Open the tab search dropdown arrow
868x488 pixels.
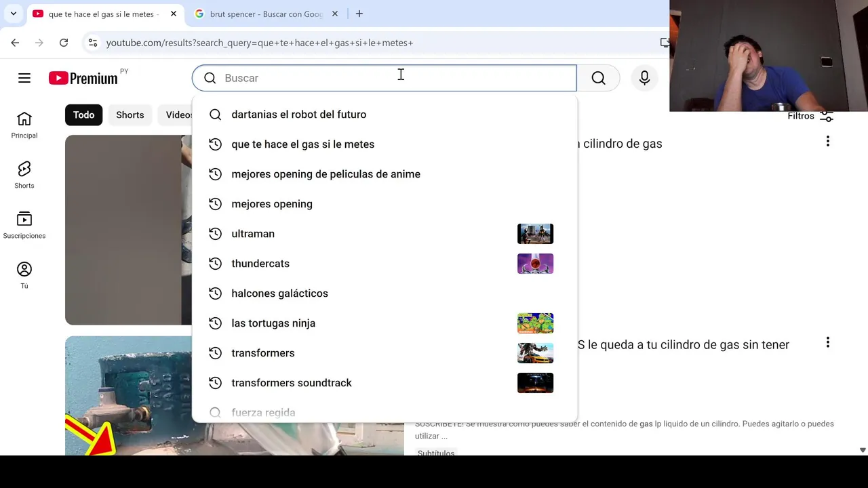tap(13, 14)
